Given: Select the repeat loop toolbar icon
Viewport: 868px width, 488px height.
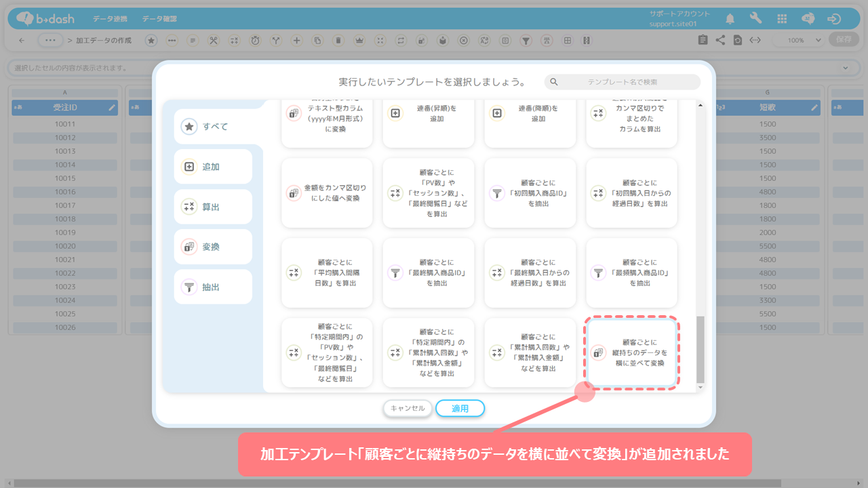Looking at the screenshot, I should coord(401,41).
